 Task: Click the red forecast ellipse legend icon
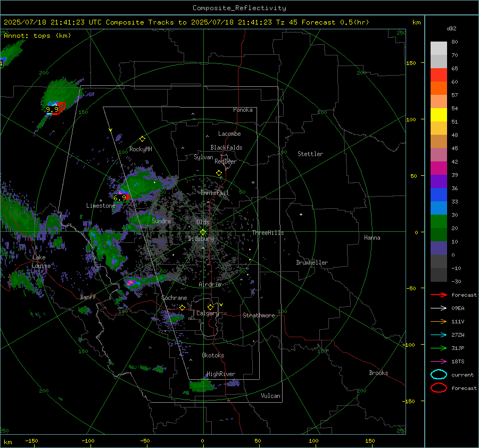[439, 388]
